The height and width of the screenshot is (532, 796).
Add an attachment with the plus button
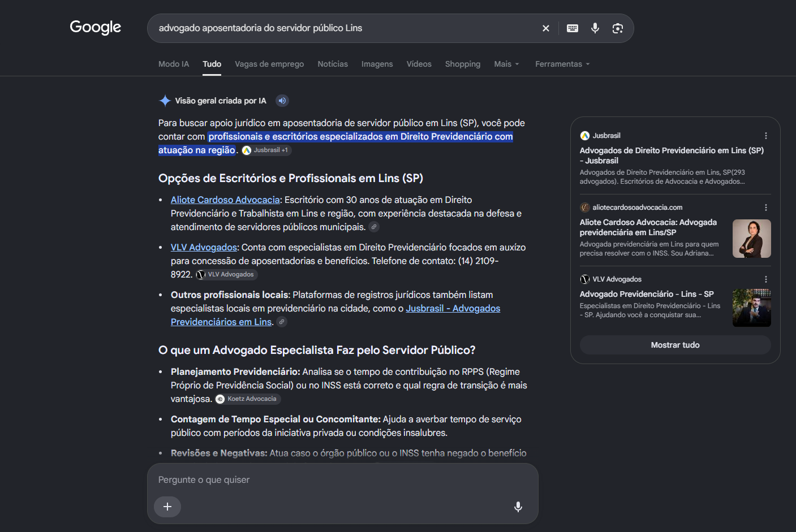pos(167,507)
